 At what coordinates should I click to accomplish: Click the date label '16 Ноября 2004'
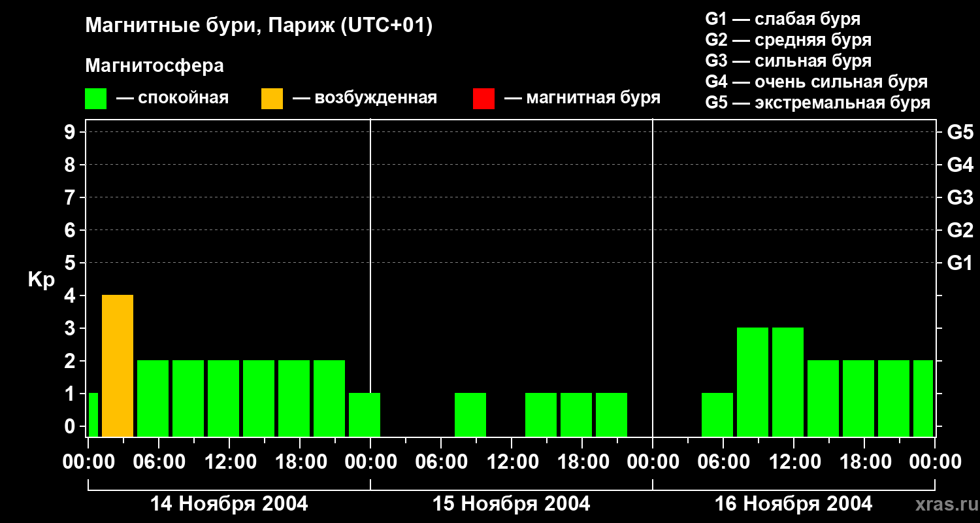(x=794, y=504)
